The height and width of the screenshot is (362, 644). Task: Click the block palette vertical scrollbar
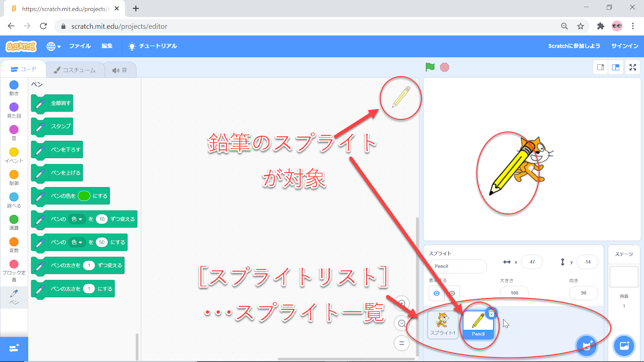click(x=137, y=347)
